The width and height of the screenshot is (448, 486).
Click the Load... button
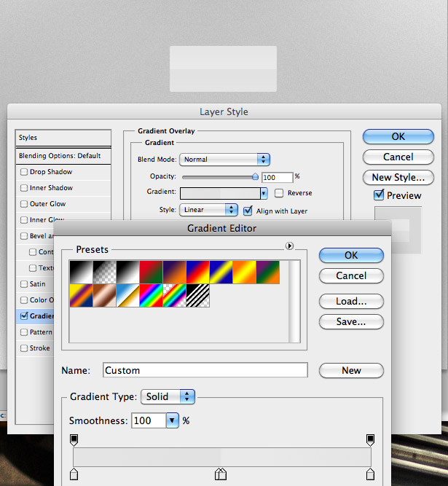coord(351,301)
